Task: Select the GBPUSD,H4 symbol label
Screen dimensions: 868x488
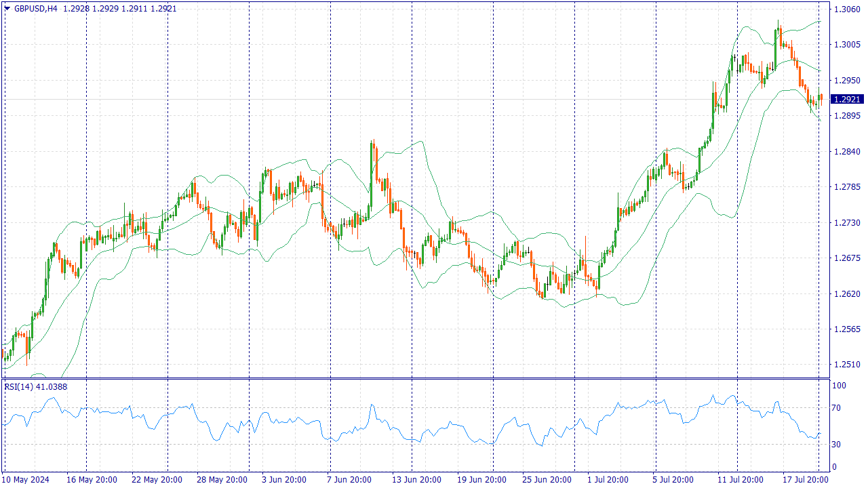Action: (35, 9)
